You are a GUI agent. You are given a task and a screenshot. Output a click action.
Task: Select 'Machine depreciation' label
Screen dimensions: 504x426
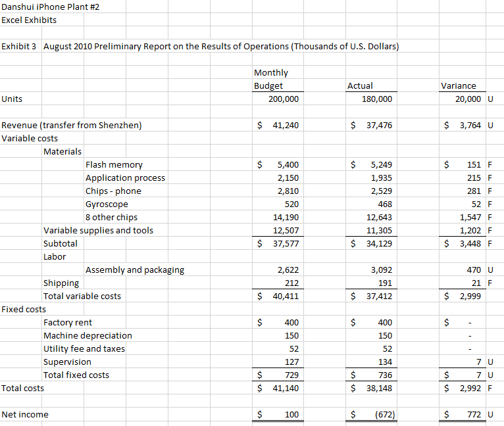click(x=88, y=336)
